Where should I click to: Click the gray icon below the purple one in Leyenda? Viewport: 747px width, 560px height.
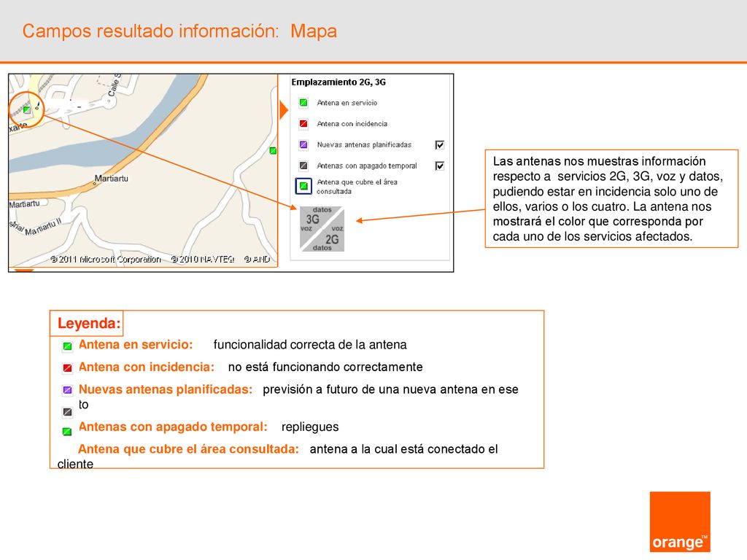[68, 412]
